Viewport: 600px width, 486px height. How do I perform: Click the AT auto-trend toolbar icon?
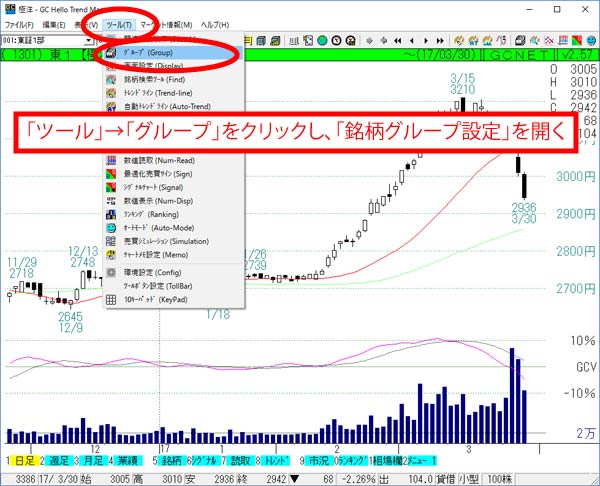tap(473, 40)
